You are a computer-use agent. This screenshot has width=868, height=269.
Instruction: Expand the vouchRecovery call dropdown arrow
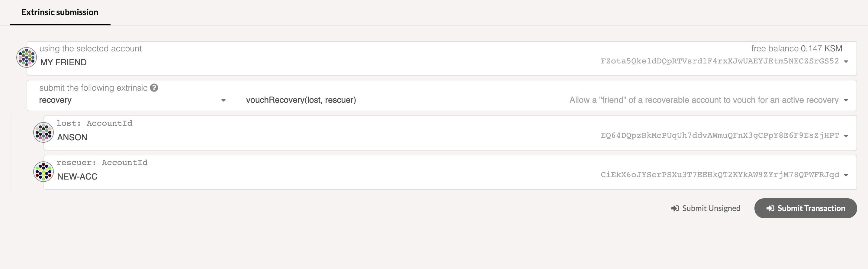coord(846,100)
